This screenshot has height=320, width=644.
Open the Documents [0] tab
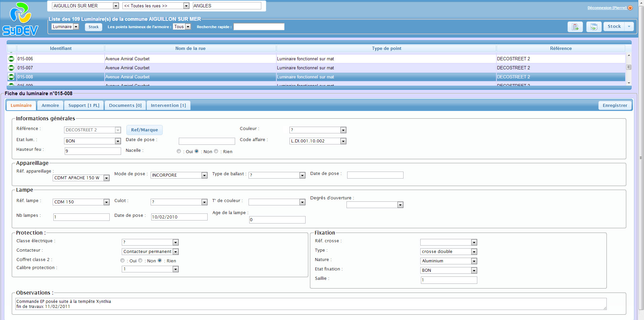(125, 105)
